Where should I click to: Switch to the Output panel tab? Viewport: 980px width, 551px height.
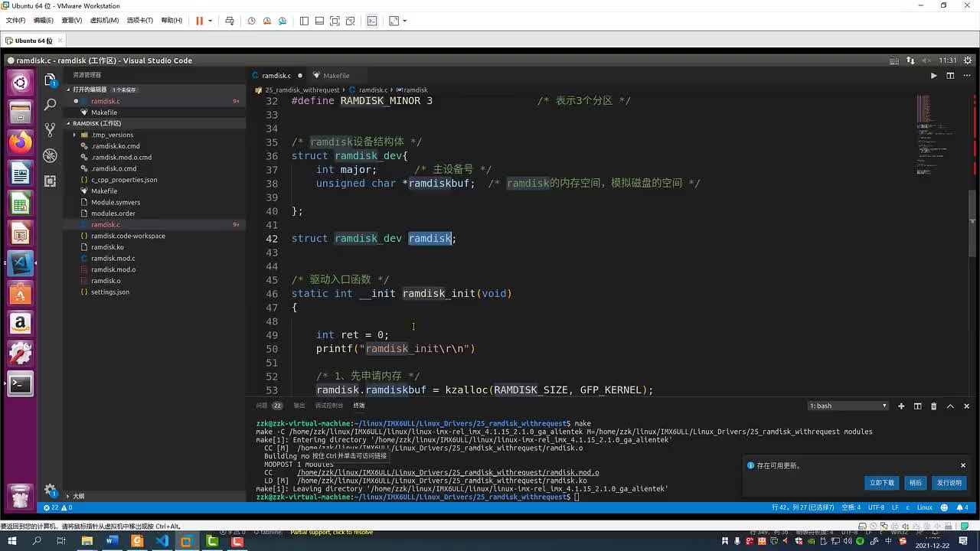(299, 406)
